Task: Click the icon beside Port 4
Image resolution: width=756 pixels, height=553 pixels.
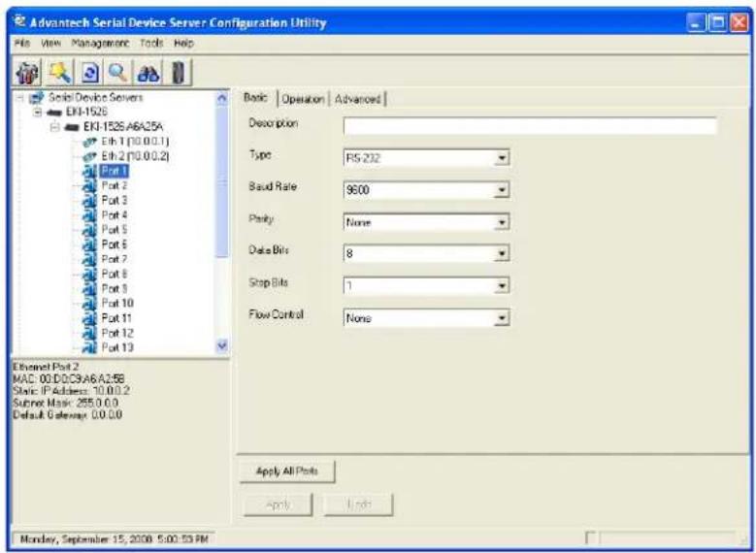Action: (89, 215)
